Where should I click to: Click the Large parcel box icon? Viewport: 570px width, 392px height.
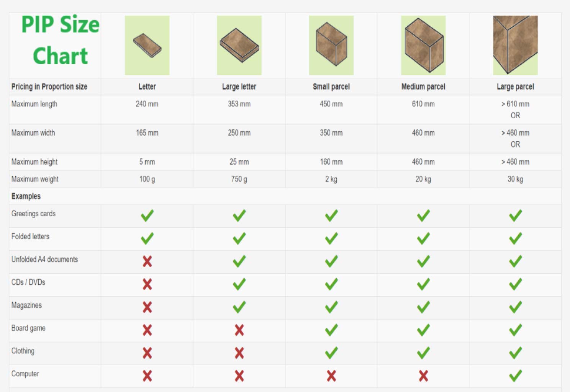click(x=515, y=46)
